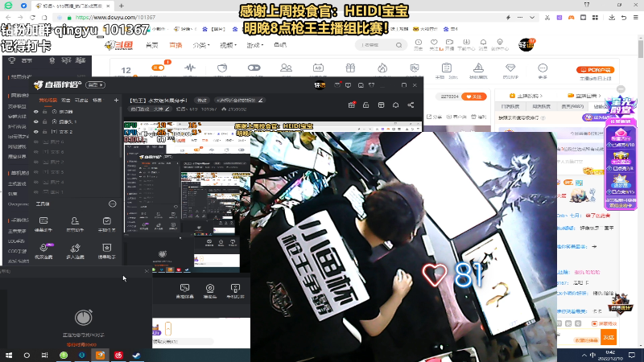The width and height of the screenshot is (644, 362).
Task: Open the more (…) icon in room toolbar
Action: [543, 68]
